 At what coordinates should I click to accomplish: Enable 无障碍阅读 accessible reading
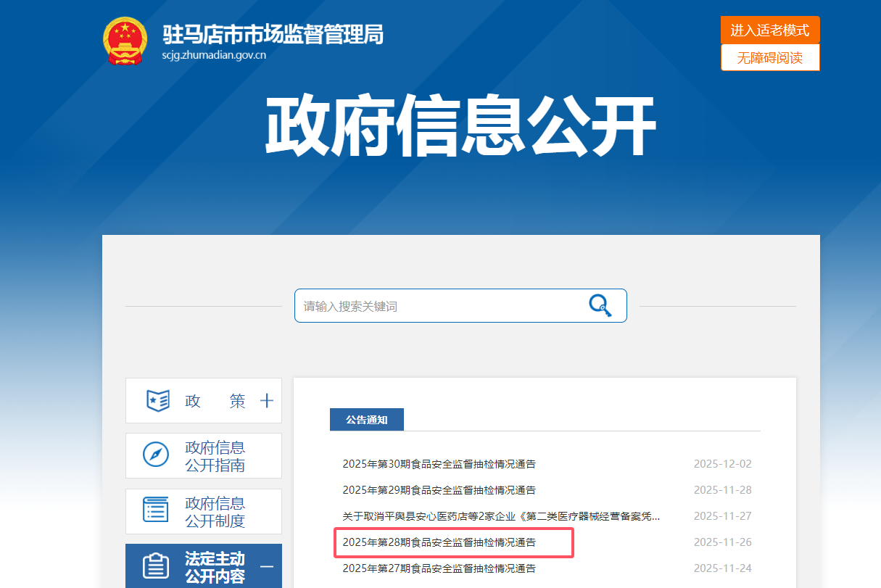point(769,58)
